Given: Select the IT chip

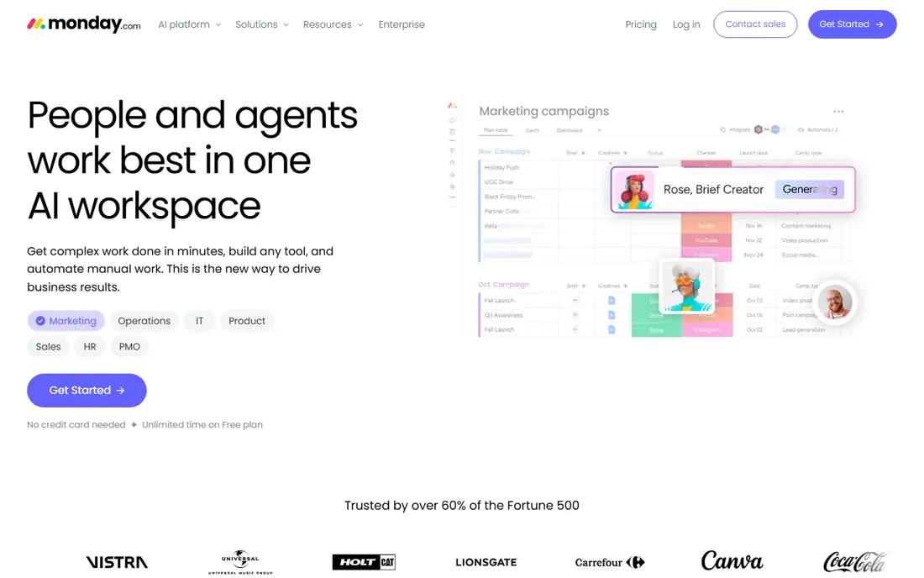Looking at the screenshot, I should [x=199, y=321].
